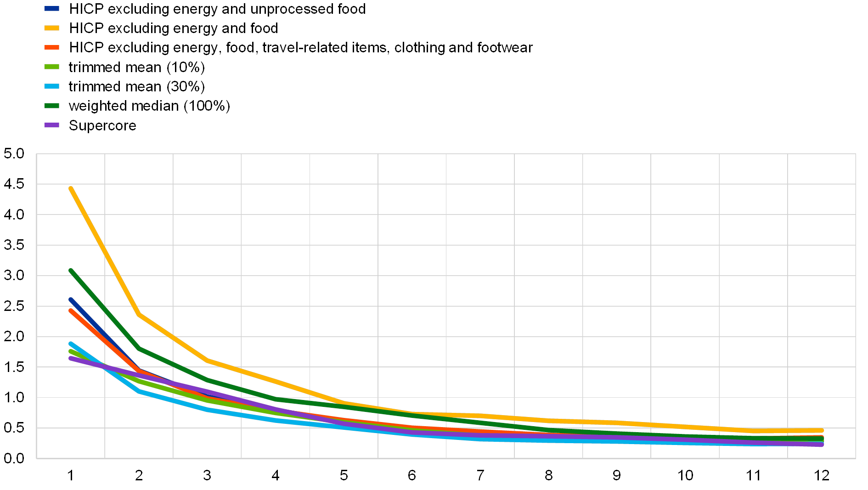Click the orange-red legend swatch
Image resolution: width=868 pixels, height=490 pixels.
51,47
